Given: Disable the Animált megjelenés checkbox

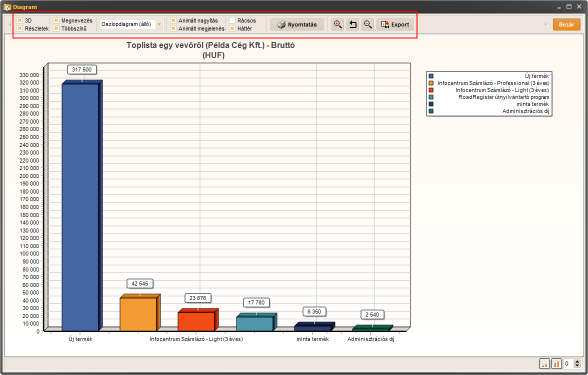Looking at the screenshot, I should (x=173, y=28).
